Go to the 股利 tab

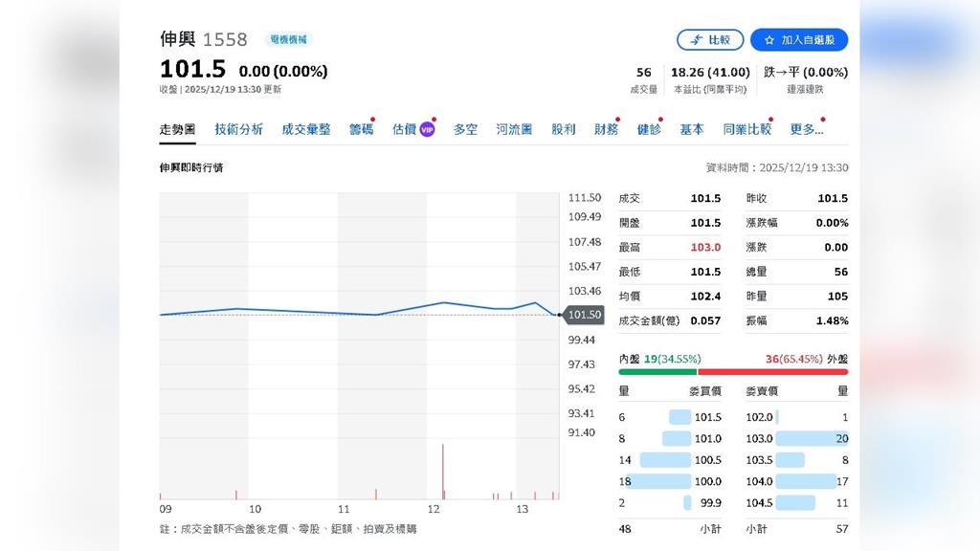tap(563, 129)
